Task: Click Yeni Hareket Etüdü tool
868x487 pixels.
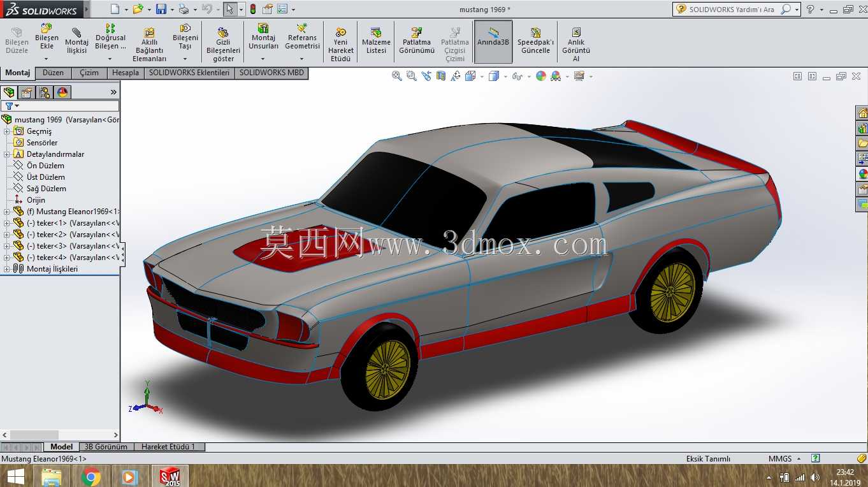Action: pyautogui.click(x=341, y=45)
